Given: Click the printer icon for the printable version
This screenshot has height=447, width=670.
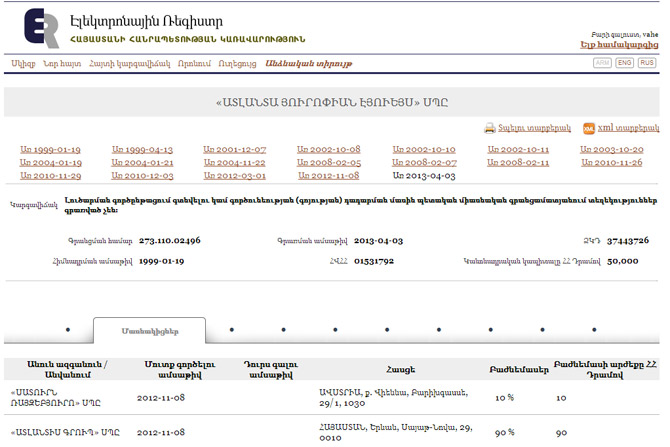Looking at the screenshot, I should (x=490, y=129).
